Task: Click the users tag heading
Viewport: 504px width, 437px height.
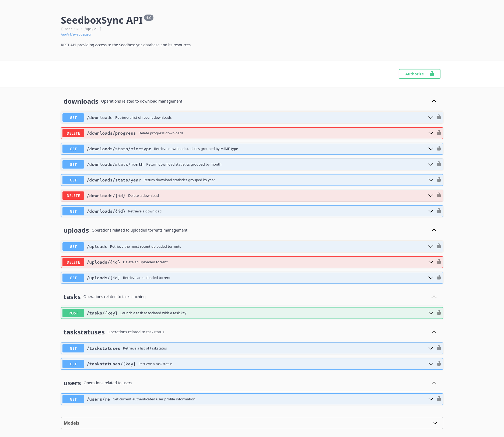Action: click(72, 383)
